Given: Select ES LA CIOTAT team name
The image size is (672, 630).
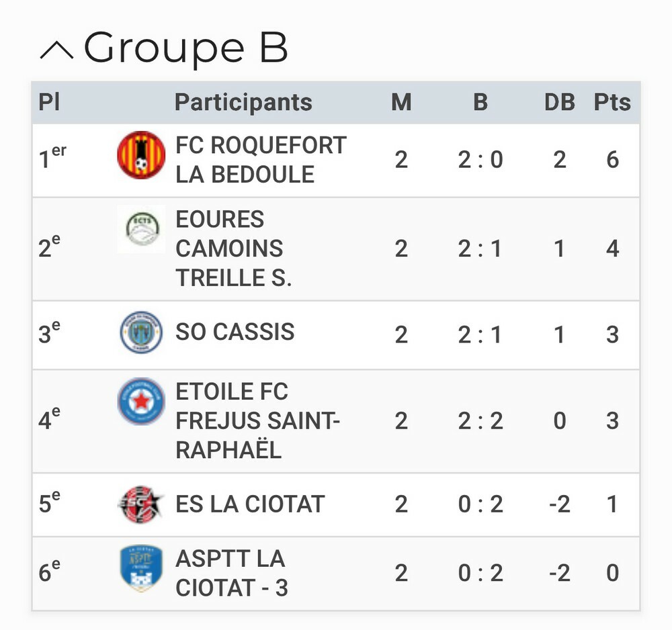Looking at the screenshot, I should (x=250, y=504).
